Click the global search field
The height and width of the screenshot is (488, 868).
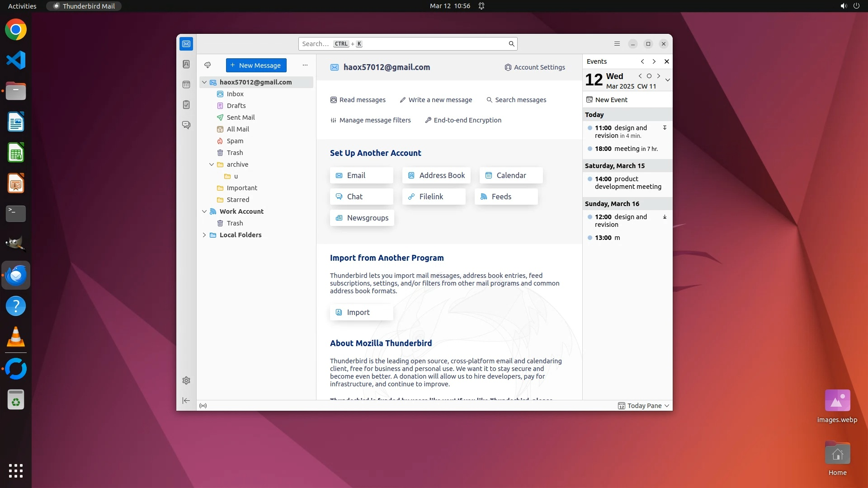[x=407, y=44]
